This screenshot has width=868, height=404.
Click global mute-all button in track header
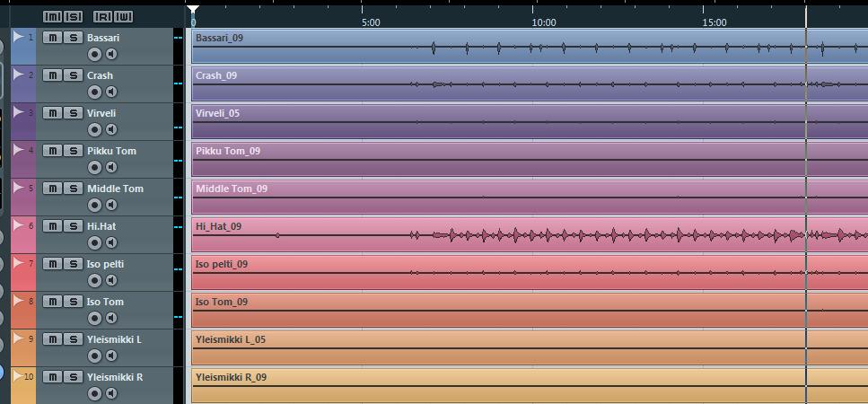(53, 17)
